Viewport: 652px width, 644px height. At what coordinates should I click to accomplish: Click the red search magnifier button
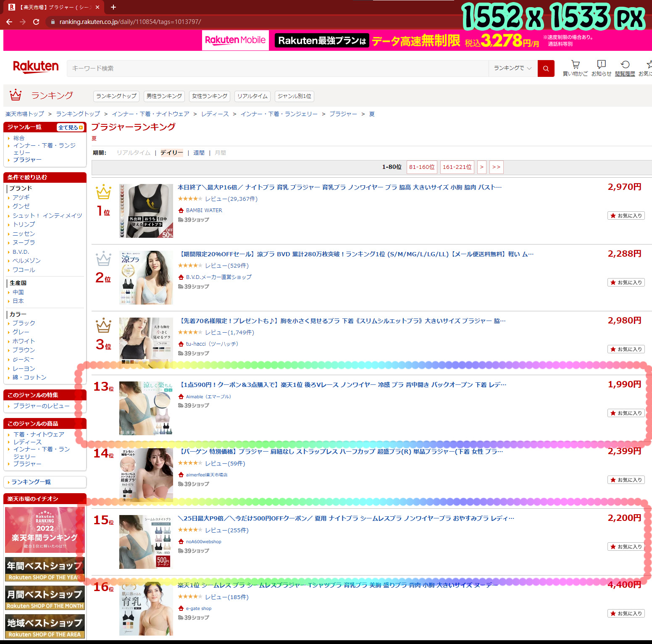coord(546,68)
